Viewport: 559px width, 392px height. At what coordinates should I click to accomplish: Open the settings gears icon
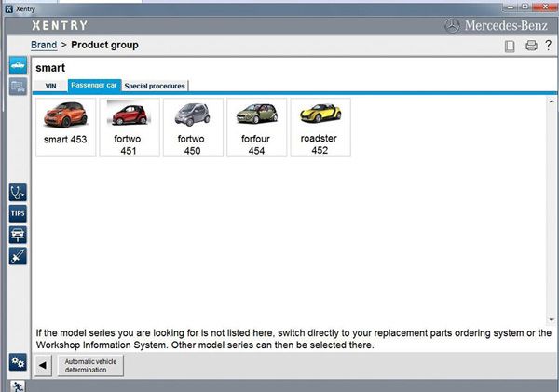point(18,362)
